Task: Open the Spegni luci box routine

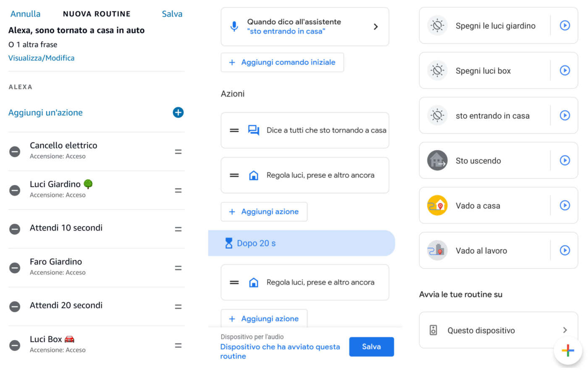Action: pyautogui.click(x=483, y=71)
